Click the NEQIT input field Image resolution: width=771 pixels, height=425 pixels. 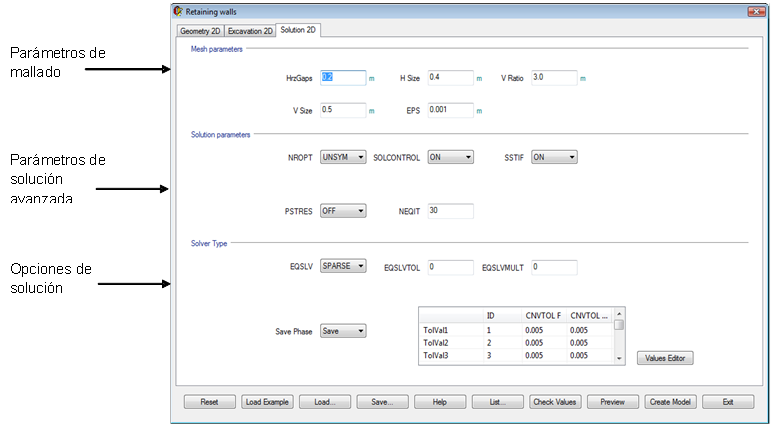click(x=451, y=211)
